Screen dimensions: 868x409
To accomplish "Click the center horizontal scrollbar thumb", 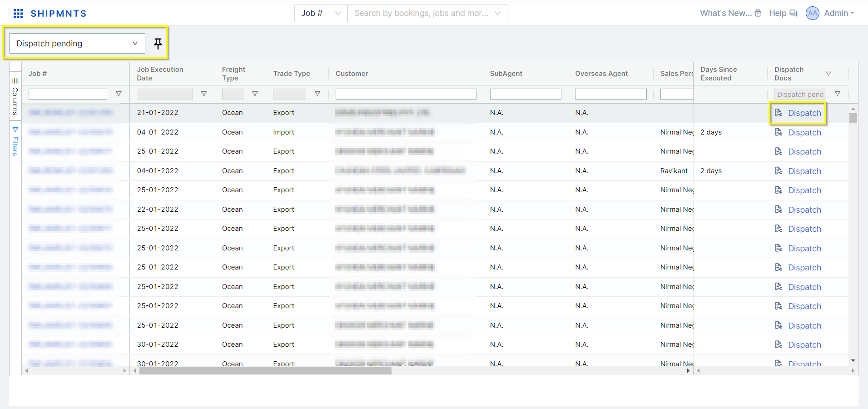I will [x=265, y=371].
